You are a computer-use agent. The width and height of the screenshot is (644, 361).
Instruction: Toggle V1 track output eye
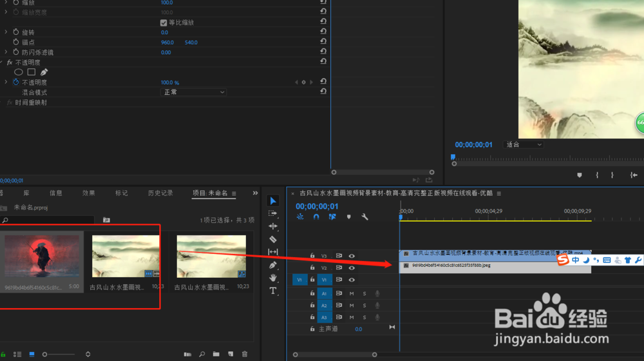(x=352, y=280)
